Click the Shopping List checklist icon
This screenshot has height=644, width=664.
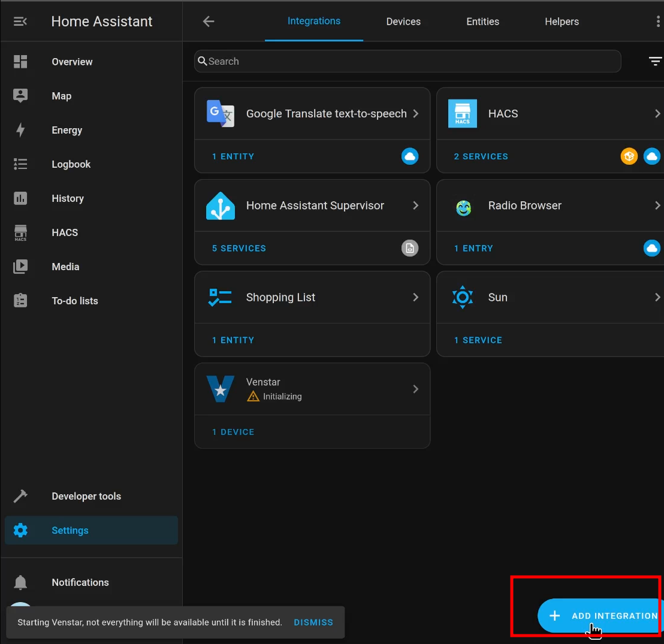pos(220,297)
